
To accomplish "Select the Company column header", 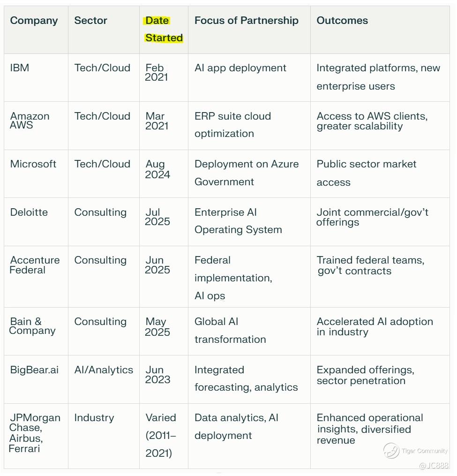I will point(34,20).
